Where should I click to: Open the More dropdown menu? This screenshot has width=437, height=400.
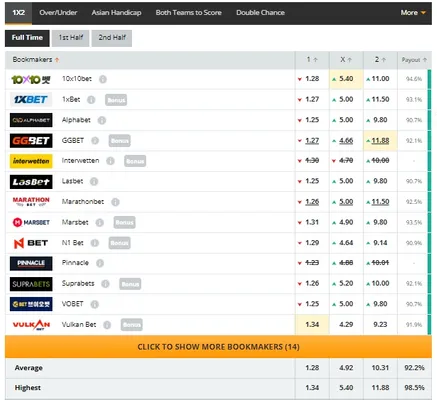coord(413,13)
